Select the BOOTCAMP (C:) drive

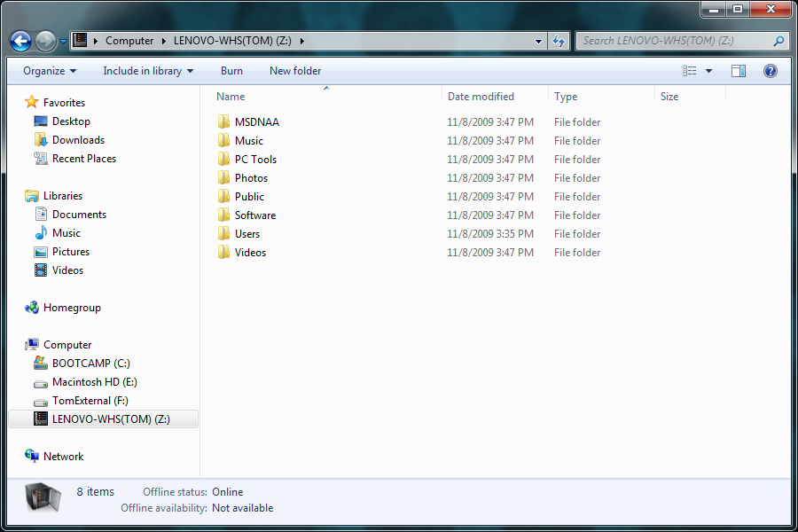[40, 364]
